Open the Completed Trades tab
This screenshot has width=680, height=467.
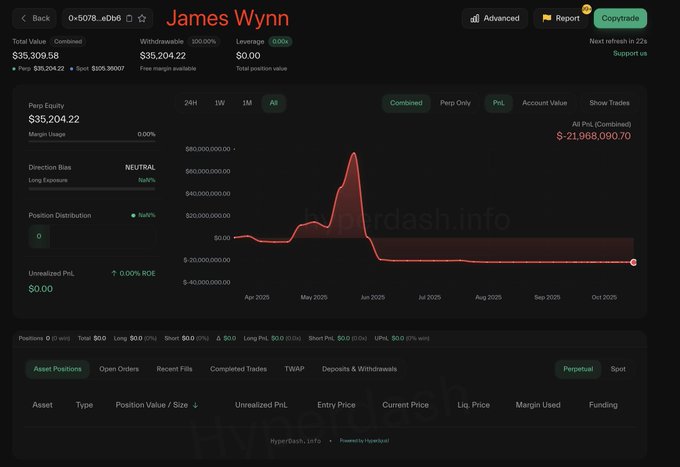coord(239,369)
